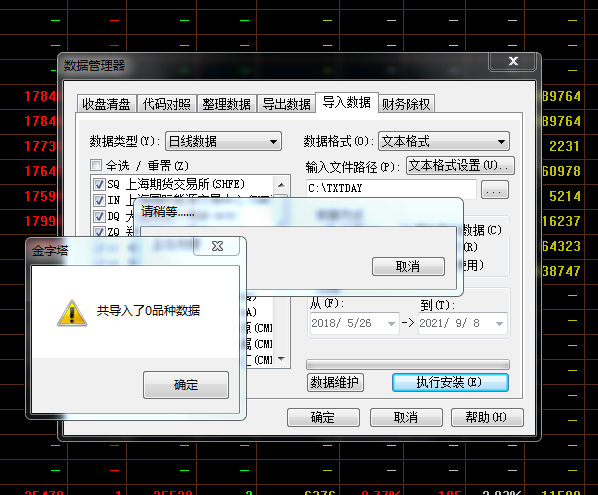Click 取消 at the bottom of 数据管理器
The image size is (598, 495).
click(x=406, y=418)
